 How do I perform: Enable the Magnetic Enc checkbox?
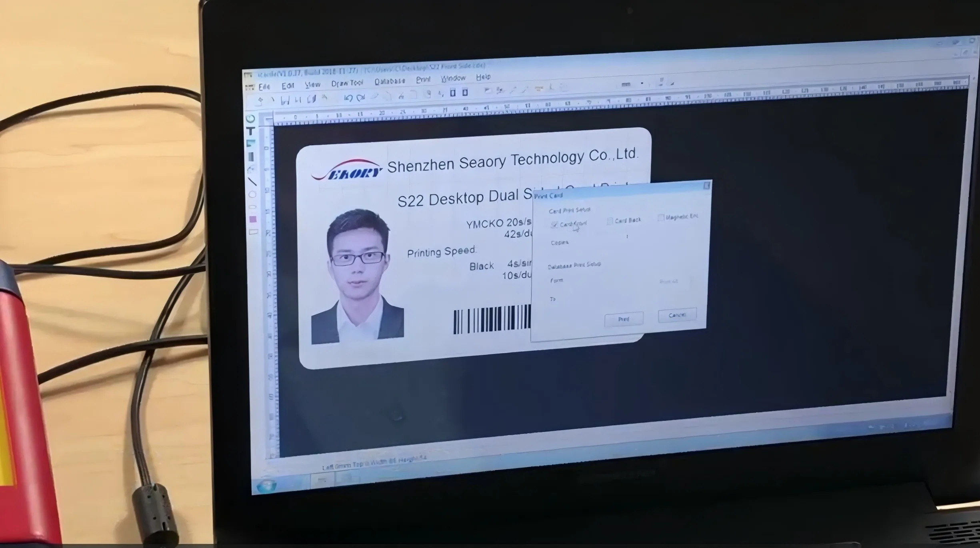tap(661, 218)
